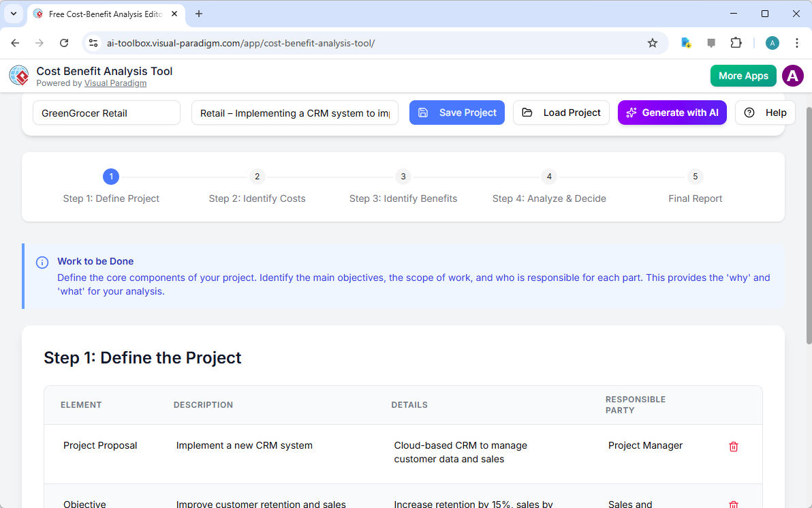Click the GreenGrocer Retail project name field
Screen dimensions: 812x508
coord(106,113)
